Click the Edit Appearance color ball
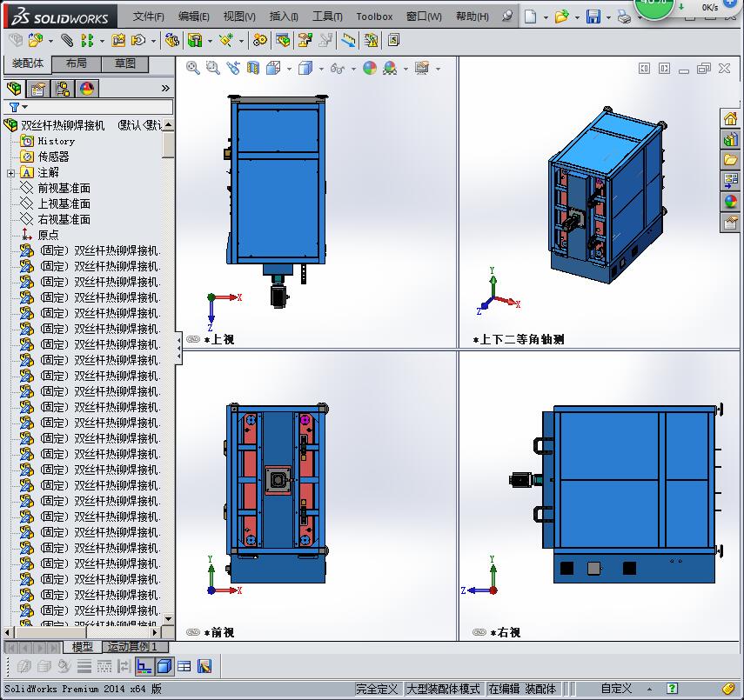 coord(370,69)
